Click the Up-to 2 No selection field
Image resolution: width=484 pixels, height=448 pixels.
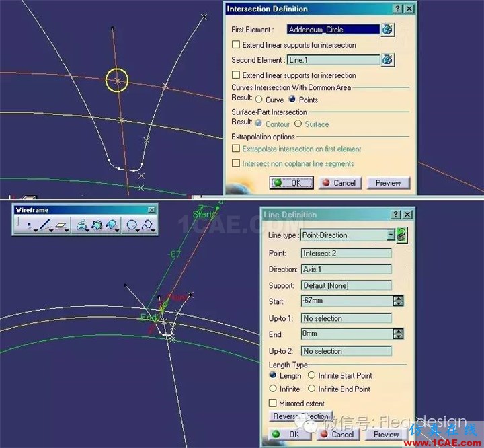[346, 351]
